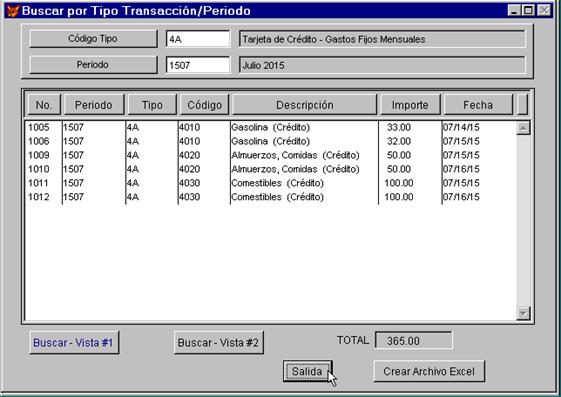
Task: Click the Salida button to exit
Action: (x=307, y=371)
